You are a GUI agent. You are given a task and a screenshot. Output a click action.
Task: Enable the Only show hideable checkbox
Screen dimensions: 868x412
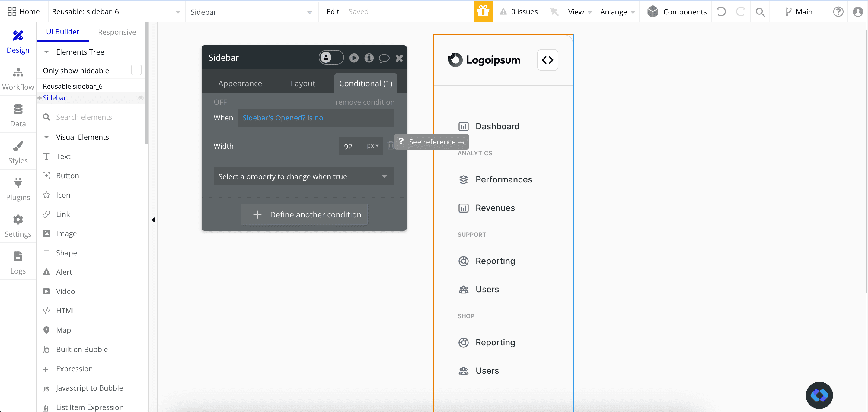pos(136,70)
